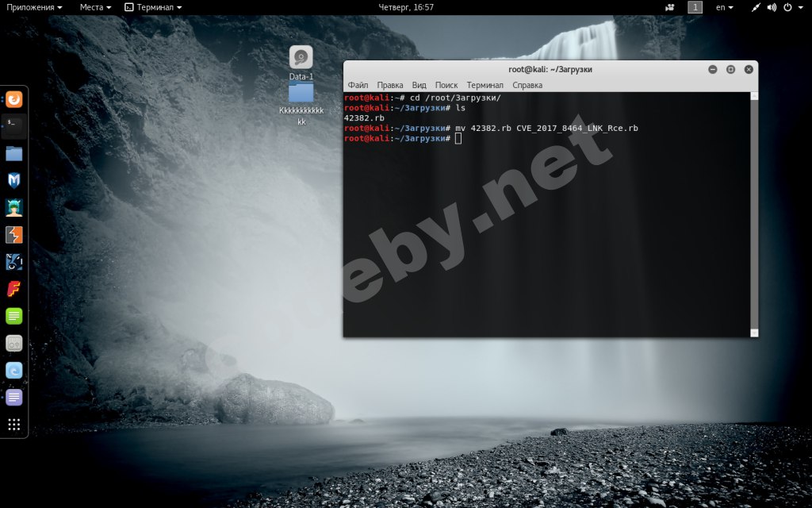Open the Terminal icon in the dock
812x508 pixels.
14,126
